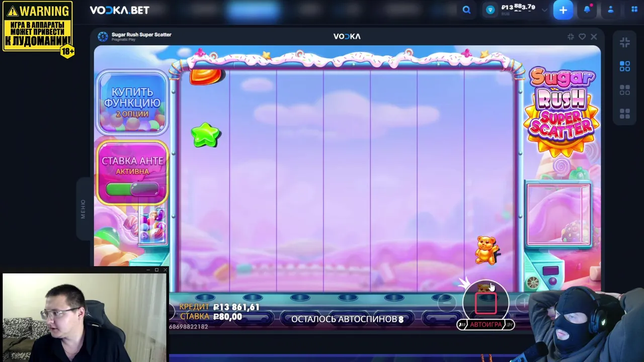Add game to favorites with heart icon

[x=582, y=37]
